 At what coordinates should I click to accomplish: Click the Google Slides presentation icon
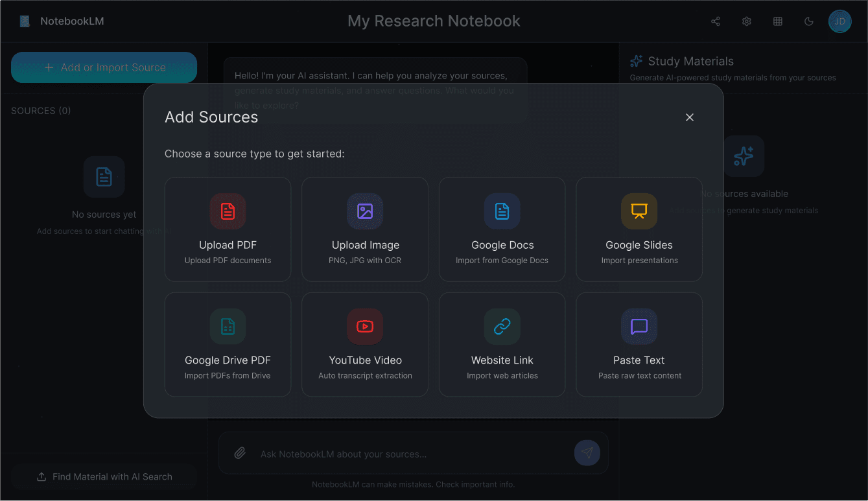pos(639,211)
